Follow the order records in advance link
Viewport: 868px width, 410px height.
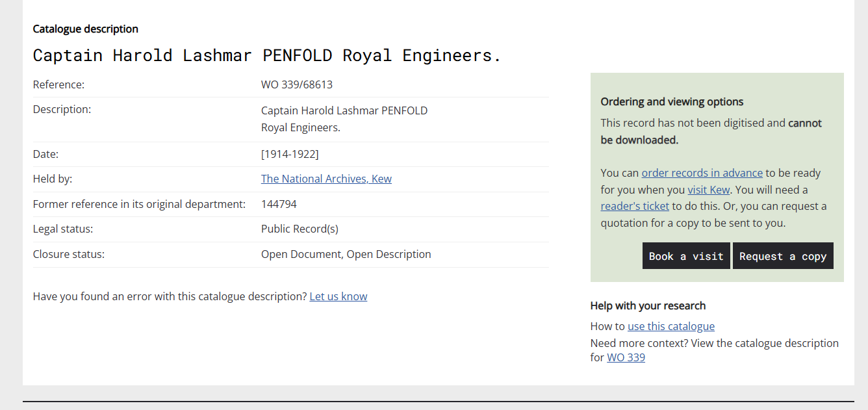click(702, 173)
